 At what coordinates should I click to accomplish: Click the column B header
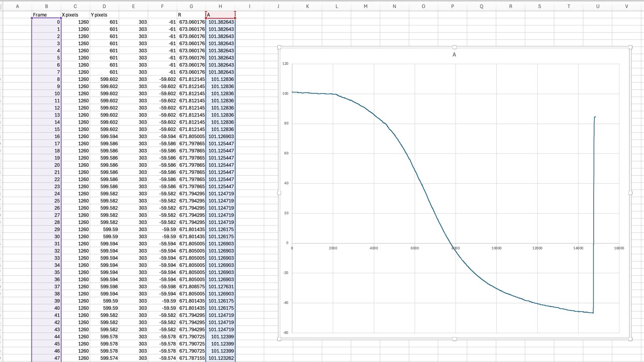pyautogui.click(x=46, y=6)
